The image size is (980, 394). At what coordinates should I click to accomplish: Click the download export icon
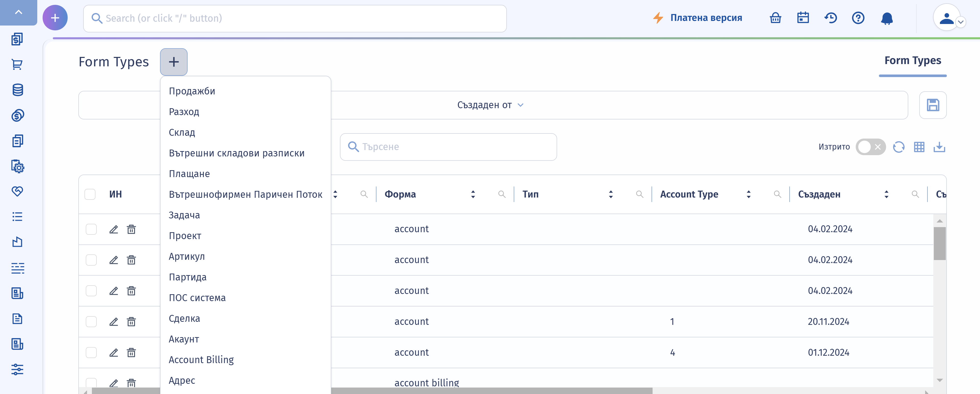click(939, 147)
